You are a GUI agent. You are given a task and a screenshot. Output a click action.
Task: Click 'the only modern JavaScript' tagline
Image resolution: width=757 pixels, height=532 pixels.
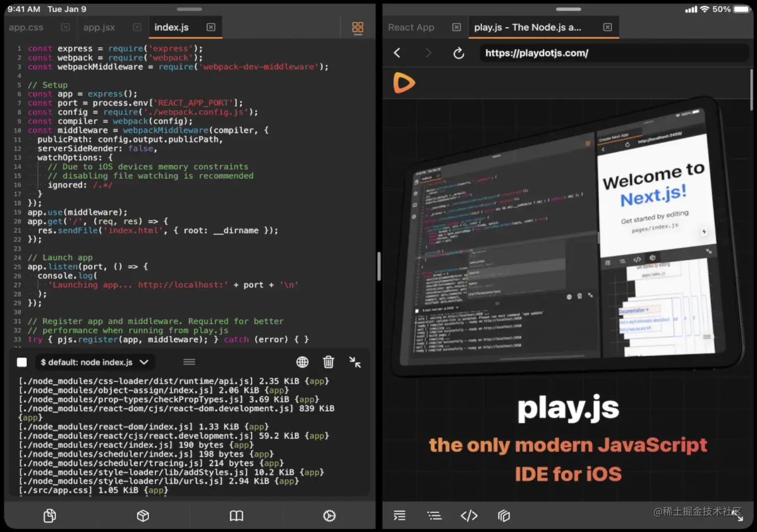[568, 445]
